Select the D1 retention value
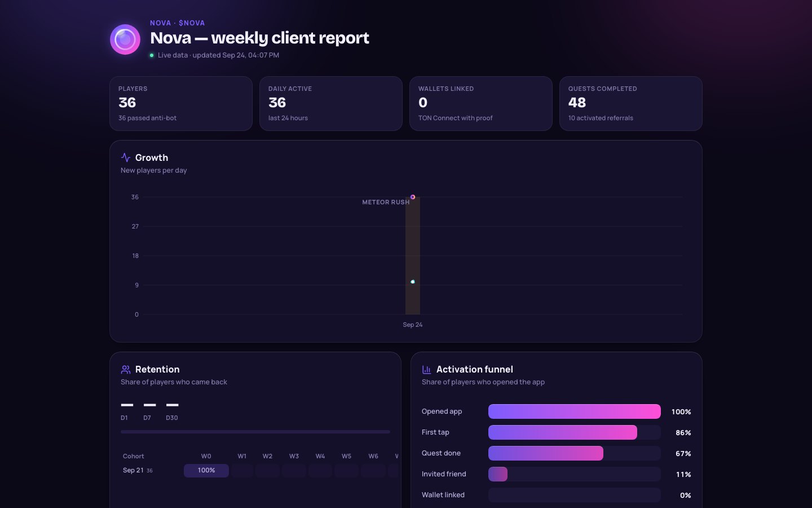The height and width of the screenshot is (508, 812). pyautogui.click(x=127, y=405)
